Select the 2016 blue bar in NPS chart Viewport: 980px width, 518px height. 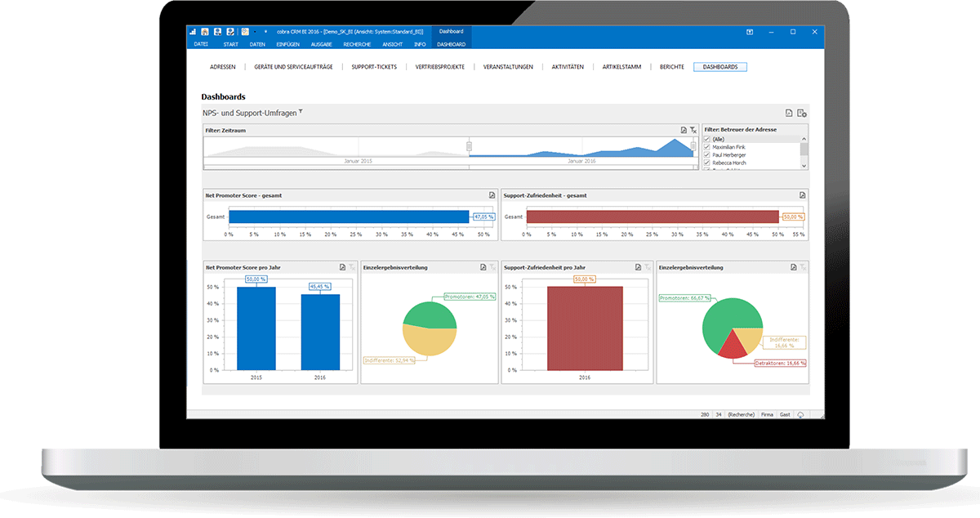click(x=321, y=332)
